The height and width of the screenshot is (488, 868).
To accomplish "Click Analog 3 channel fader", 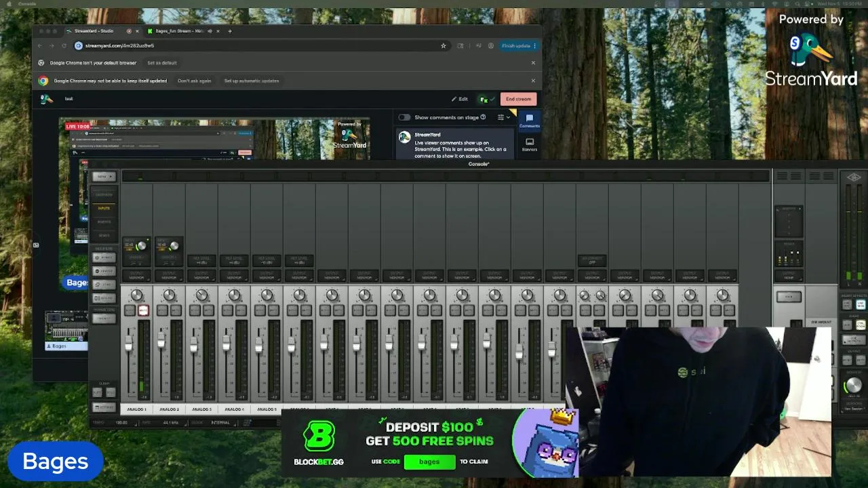I will point(193,346).
